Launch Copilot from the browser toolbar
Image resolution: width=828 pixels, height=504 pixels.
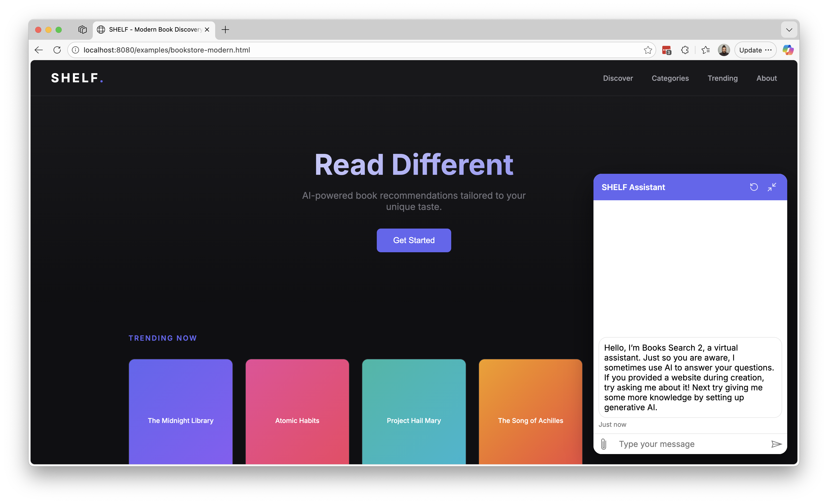[x=788, y=50]
